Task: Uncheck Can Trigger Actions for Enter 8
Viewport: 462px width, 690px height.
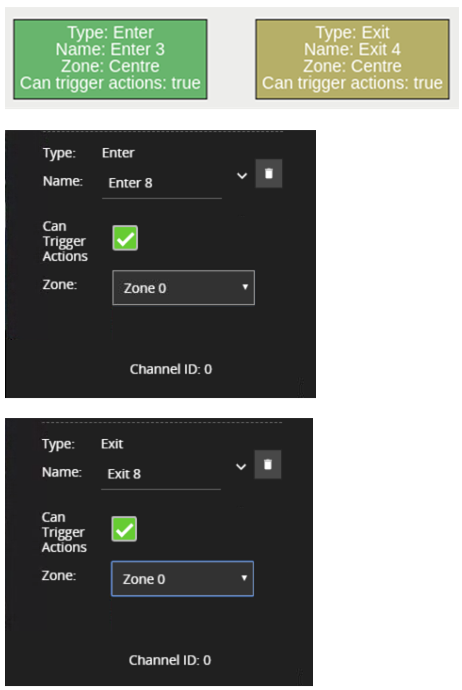Action: click(x=125, y=238)
